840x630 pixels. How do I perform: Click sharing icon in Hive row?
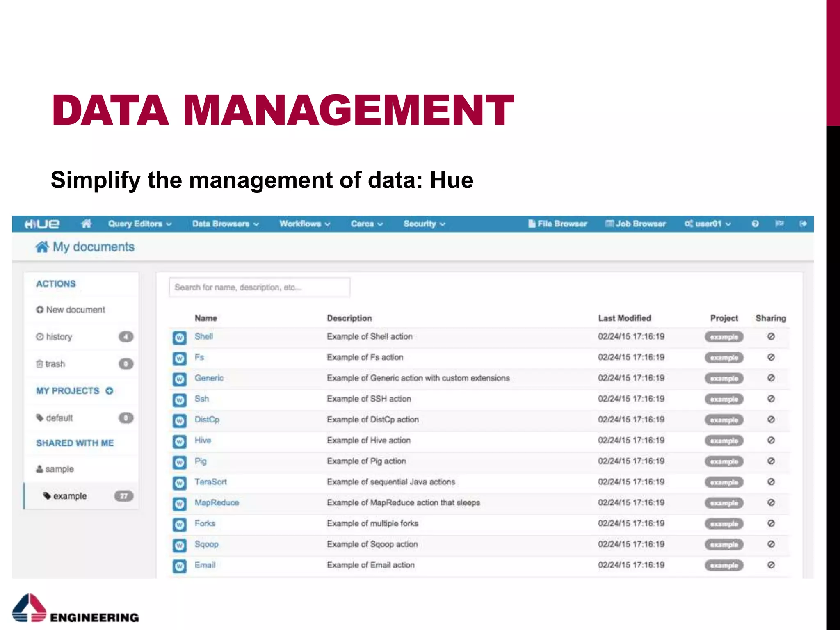click(771, 440)
